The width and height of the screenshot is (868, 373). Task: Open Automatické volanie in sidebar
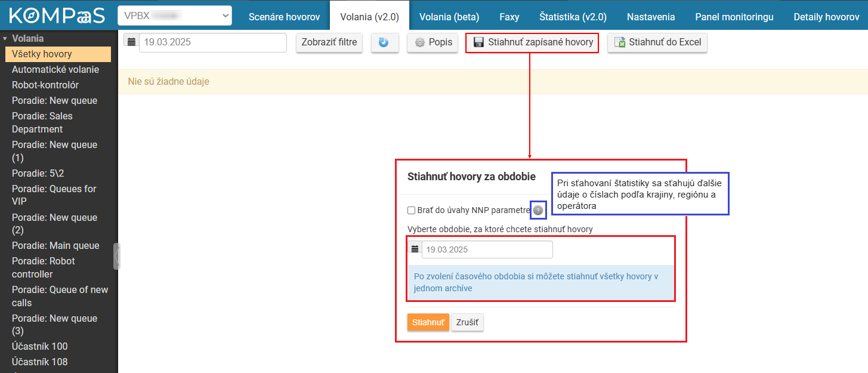(x=55, y=69)
